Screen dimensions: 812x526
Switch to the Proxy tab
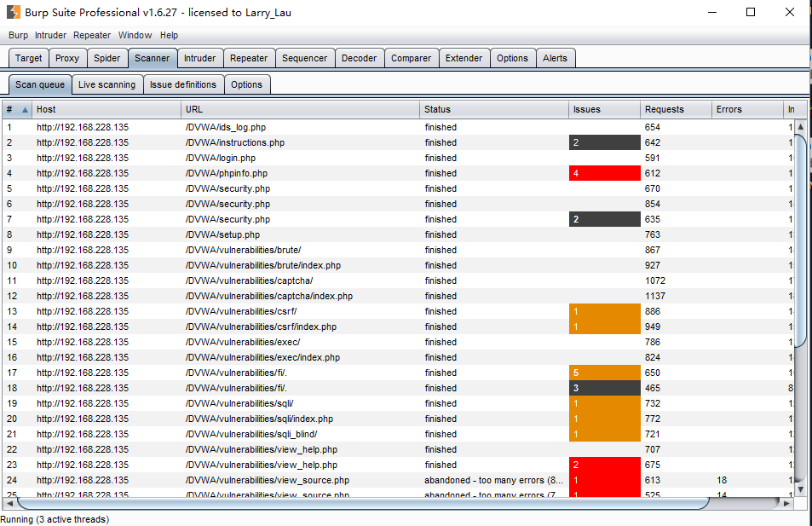67,58
